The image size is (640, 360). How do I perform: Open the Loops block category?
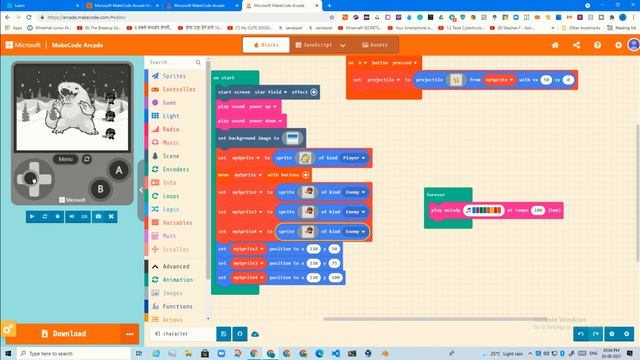click(174, 196)
